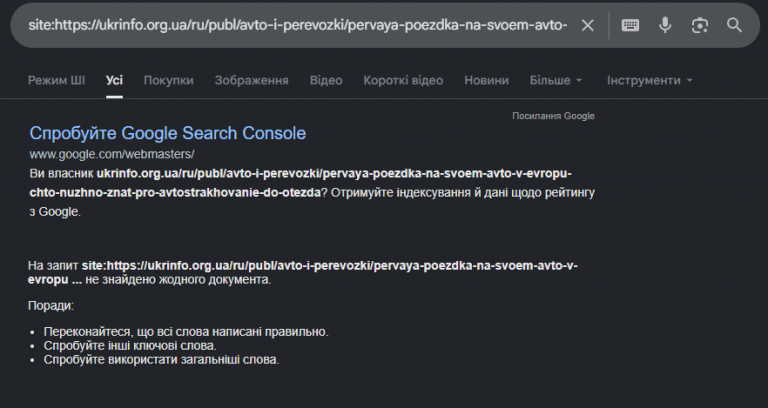Expand the Інструменти dropdown
Viewport: 768px width, 408px height.
point(649,80)
